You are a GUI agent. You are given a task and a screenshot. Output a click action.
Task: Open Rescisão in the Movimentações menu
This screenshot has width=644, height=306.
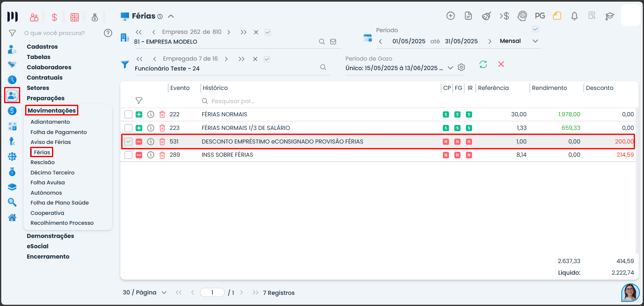coord(42,162)
